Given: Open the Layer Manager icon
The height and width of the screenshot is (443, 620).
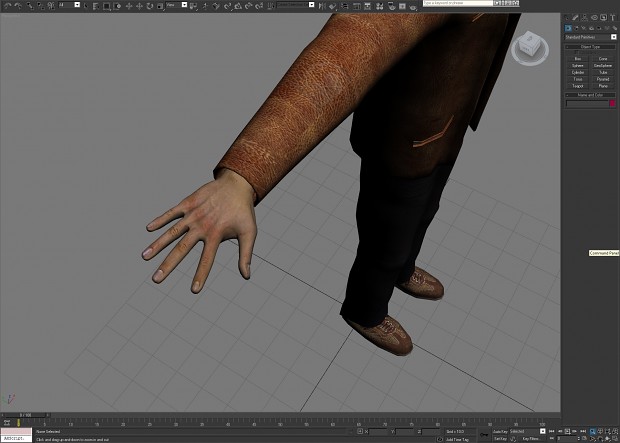Looking at the screenshot, I should (x=345, y=6).
